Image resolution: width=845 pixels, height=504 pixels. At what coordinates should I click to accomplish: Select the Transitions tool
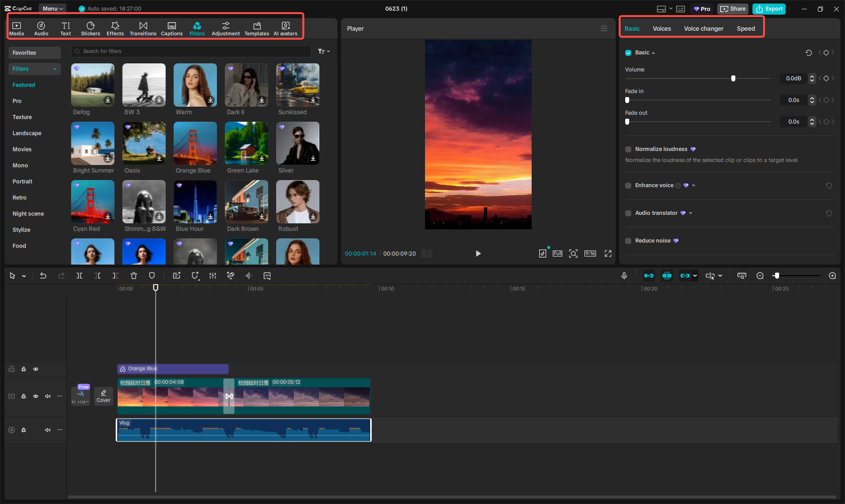pyautogui.click(x=143, y=27)
